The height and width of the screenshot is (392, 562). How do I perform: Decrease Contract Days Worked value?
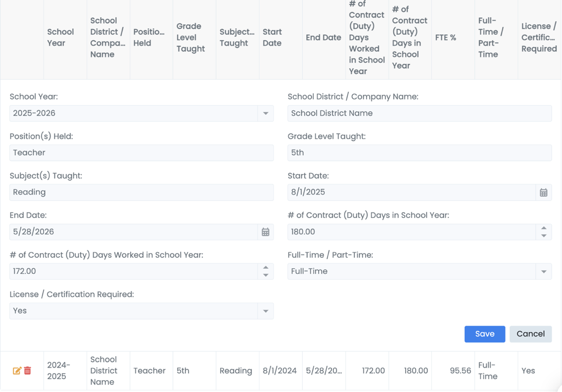point(266,275)
